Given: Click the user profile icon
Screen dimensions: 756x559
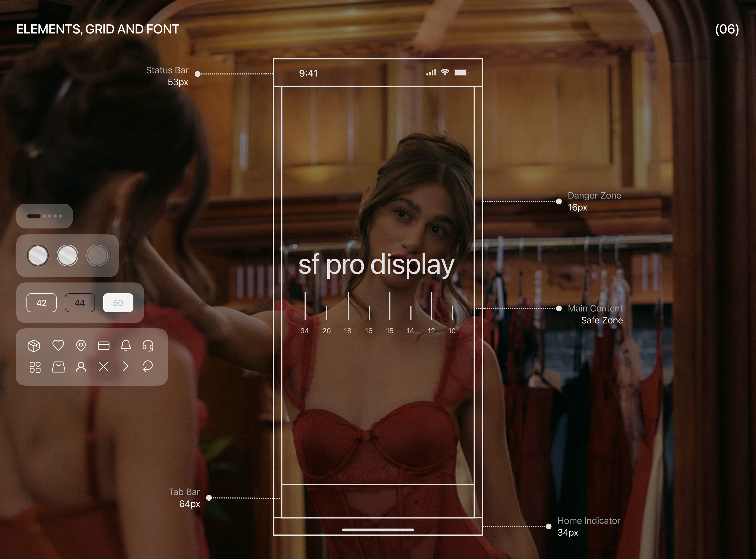Looking at the screenshot, I should click(81, 367).
